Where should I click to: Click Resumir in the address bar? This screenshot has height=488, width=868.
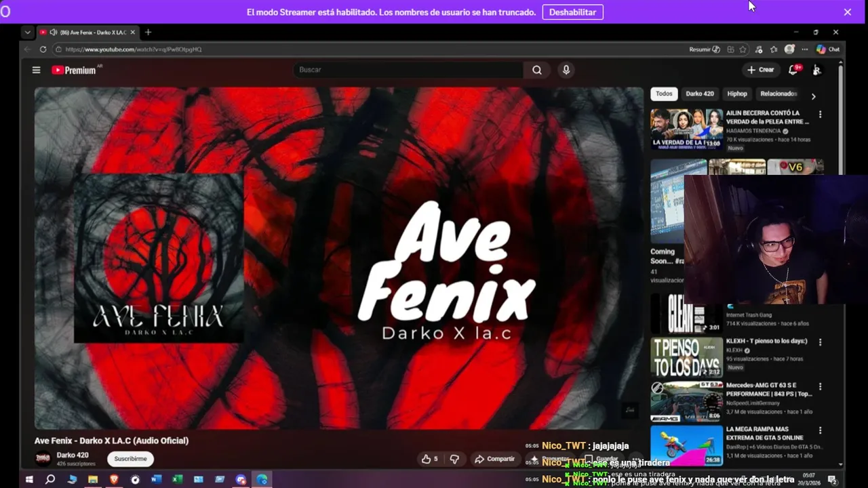coord(705,49)
